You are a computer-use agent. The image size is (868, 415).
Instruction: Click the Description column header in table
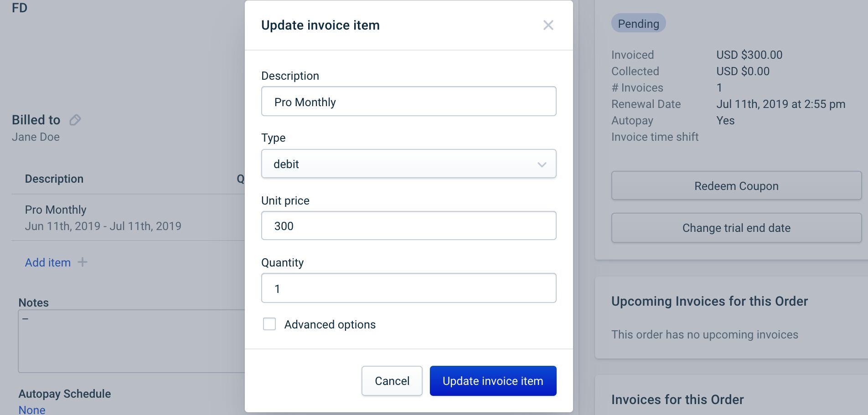click(x=54, y=179)
